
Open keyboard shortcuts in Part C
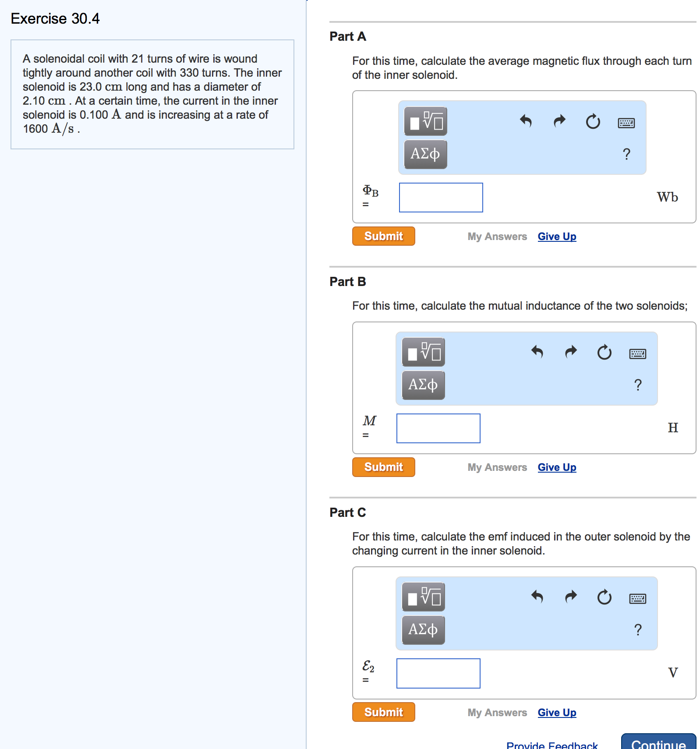pyautogui.click(x=637, y=599)
